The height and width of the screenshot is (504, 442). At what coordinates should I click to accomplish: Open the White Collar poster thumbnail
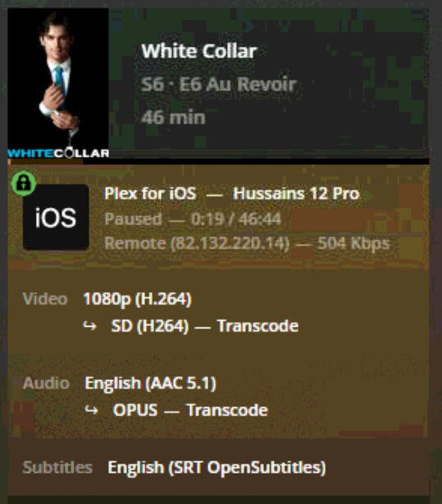(x=58, y=83)
